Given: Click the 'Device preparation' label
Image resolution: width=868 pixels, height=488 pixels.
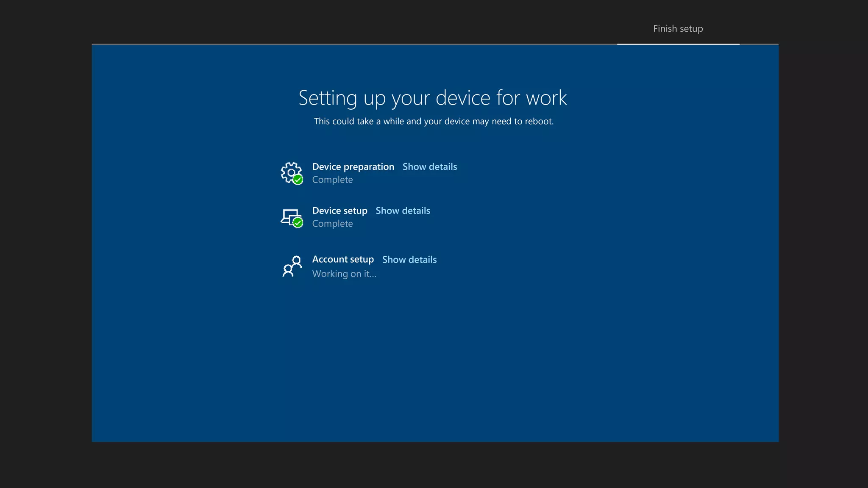Looking at the screenshot, I should click(x=353, y=167).
